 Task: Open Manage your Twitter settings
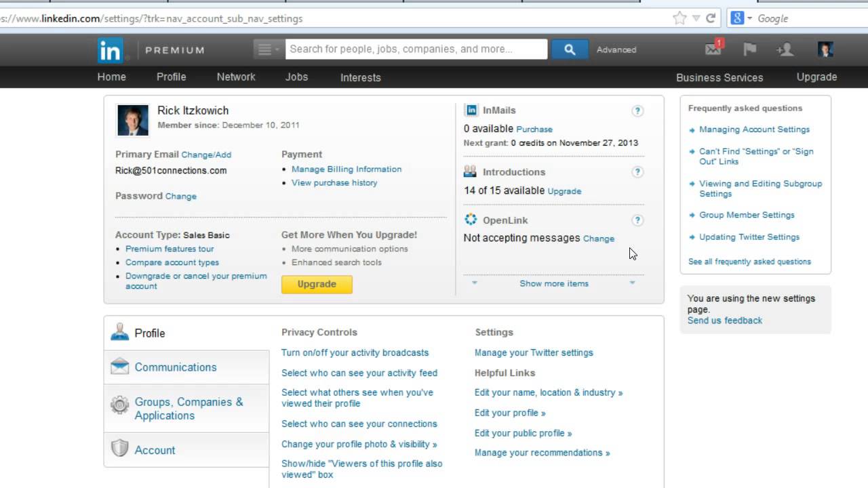(534, 352)
